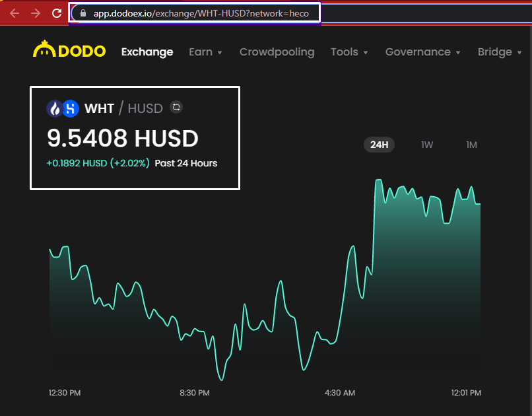Expand the Governance dropdown menu
This screenshot has width=532, height=416.
(x=422, y=52)
